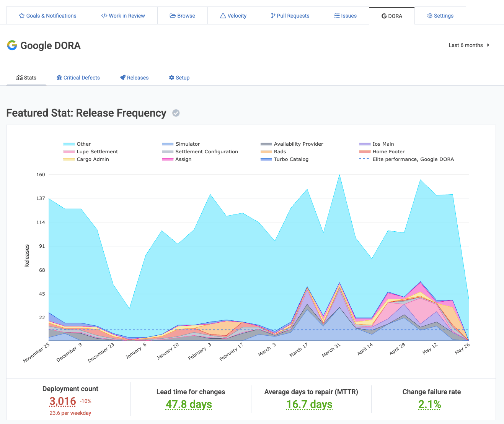Open the 16.7 days MTTR stat
504x424 pixels.
[309, 405]
